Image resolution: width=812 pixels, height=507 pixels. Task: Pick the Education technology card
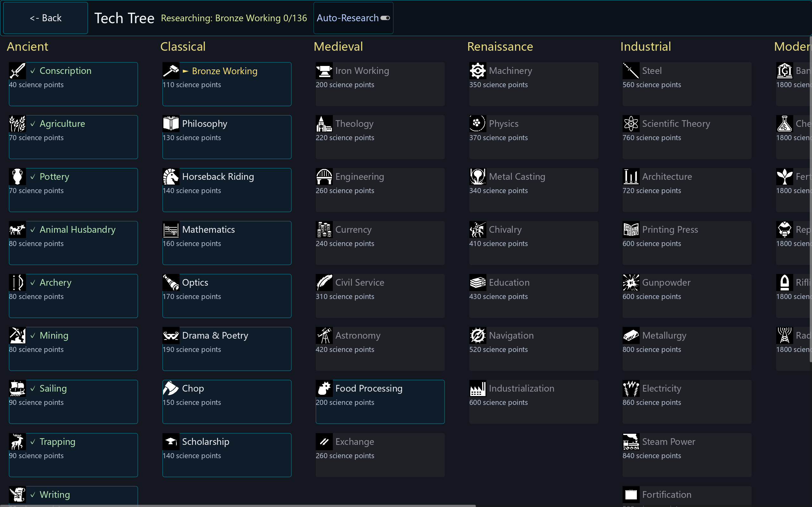point(533,296)
